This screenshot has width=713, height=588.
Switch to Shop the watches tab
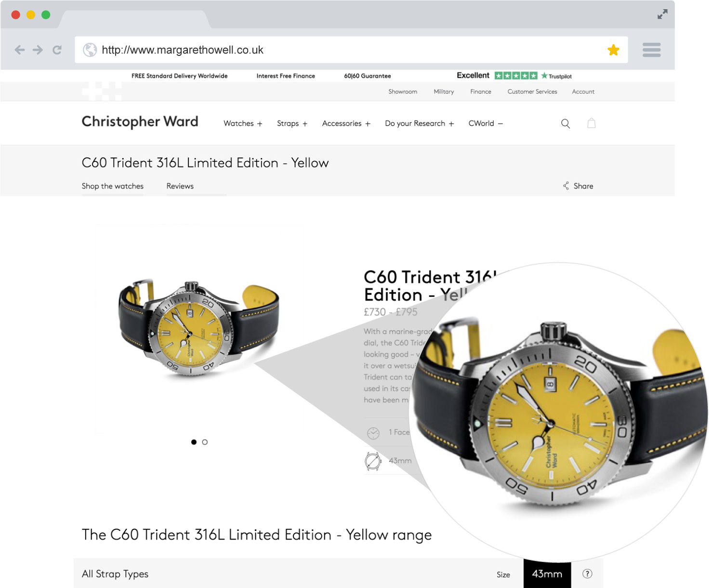coord(113,186)
